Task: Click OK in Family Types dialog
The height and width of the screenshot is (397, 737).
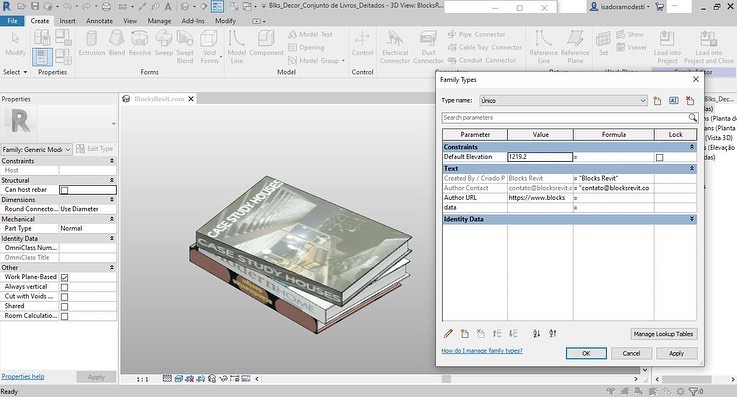Action: click(586, 353)
